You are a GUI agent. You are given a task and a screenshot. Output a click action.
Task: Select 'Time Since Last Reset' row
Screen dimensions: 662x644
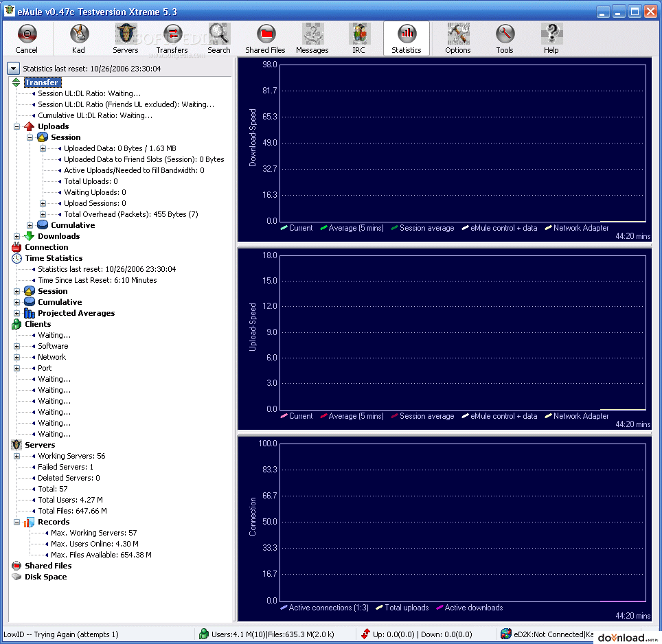click(97, 280)
